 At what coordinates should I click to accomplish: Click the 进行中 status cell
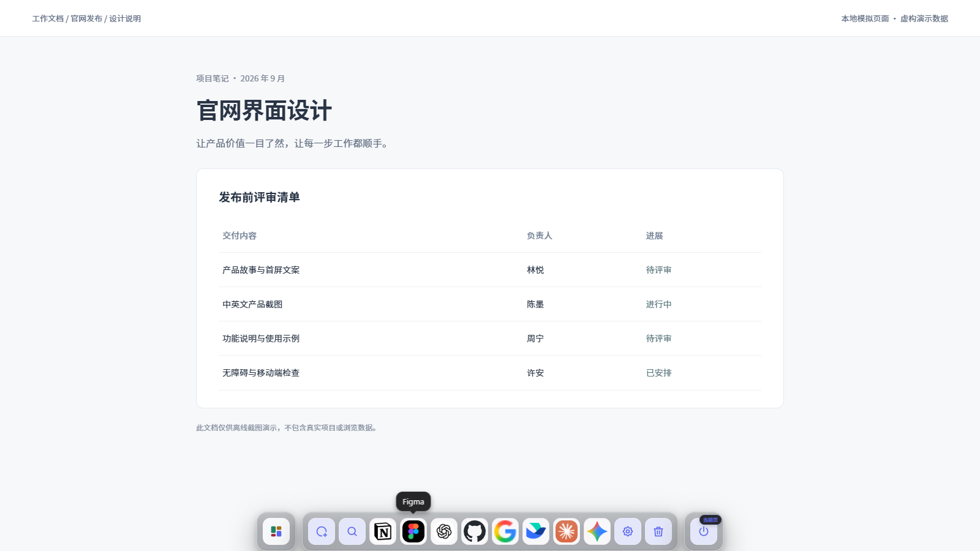[658, 304]
